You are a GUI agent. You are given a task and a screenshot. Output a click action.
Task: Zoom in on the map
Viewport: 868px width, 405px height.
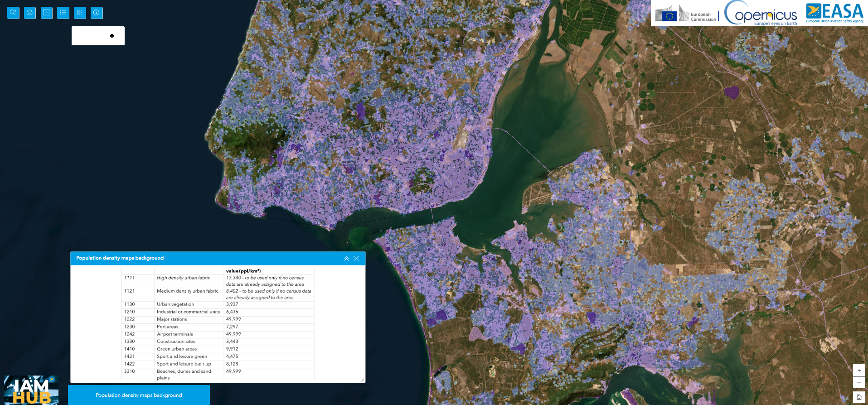click(858, 370)
